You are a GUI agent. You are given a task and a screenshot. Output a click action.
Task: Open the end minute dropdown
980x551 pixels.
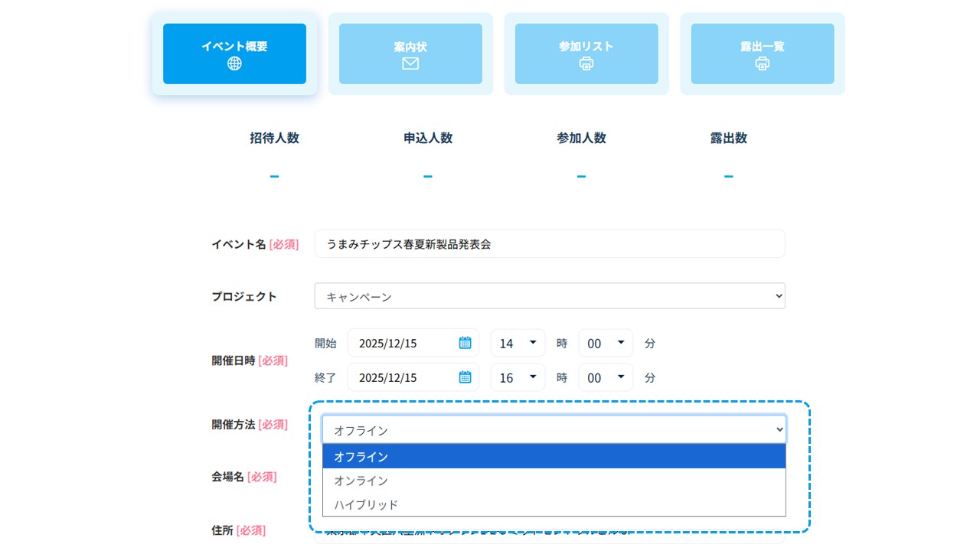606,377
